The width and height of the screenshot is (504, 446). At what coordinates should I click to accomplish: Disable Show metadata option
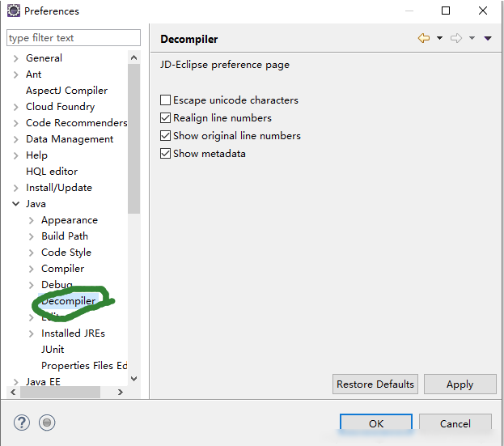(x=166, y=154)
